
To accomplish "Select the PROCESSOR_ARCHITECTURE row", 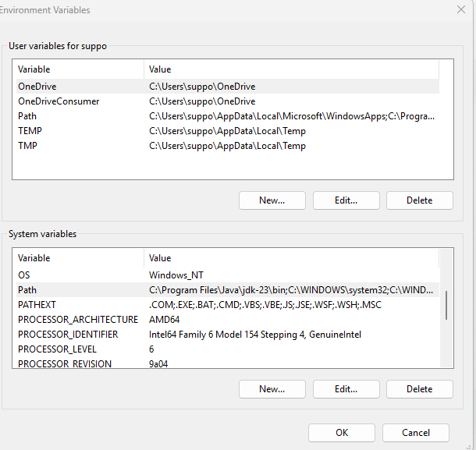I will [x=228, y=320].
